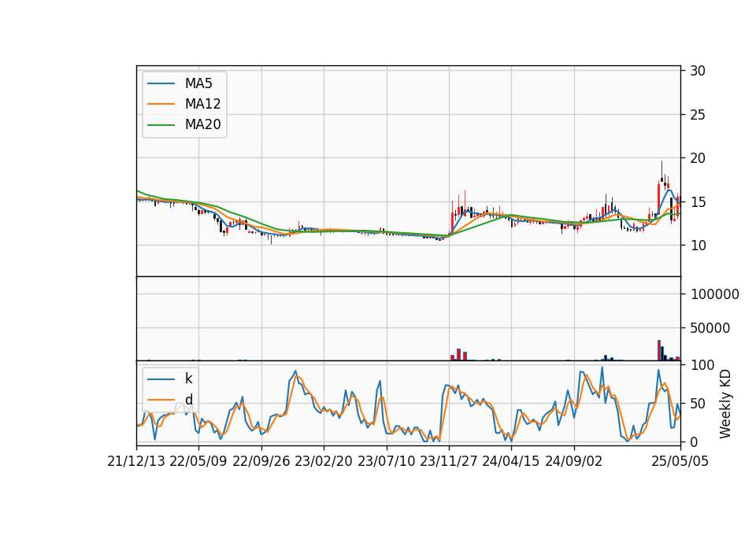Click the k legend label in KD panel
The image size is (756, 543).
point(188,379)
